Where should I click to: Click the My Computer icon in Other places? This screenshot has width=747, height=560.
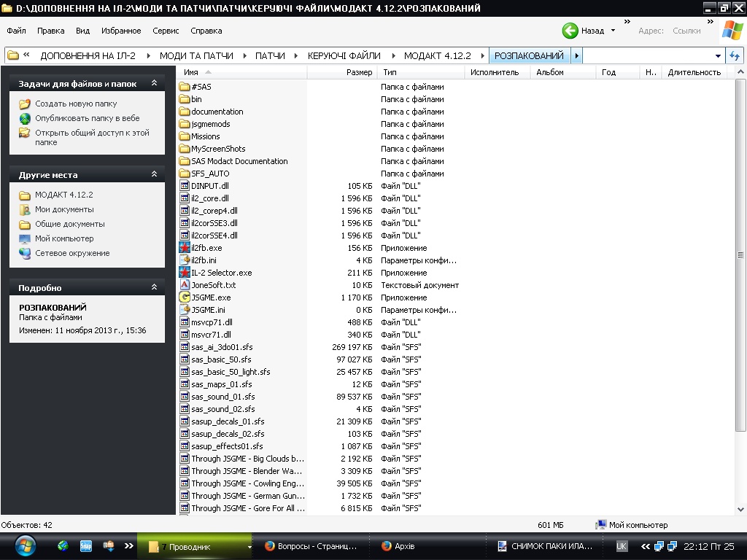(x=25, y=238)
